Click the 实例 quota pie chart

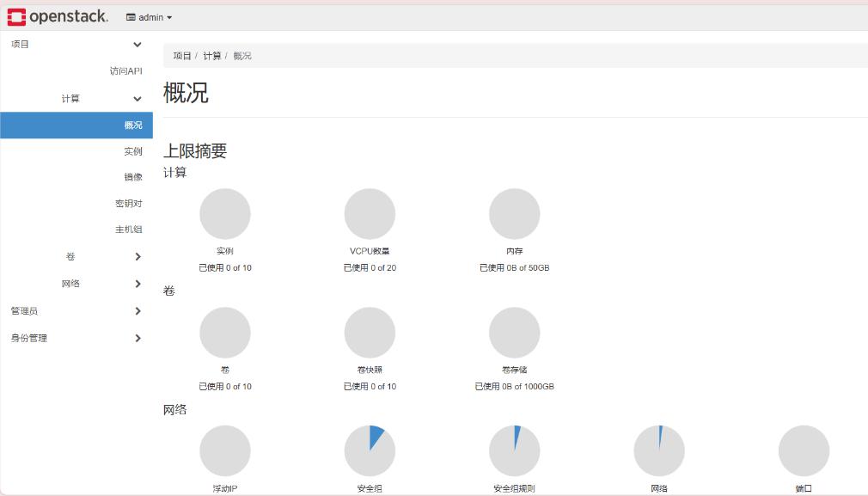click(225, 214)
